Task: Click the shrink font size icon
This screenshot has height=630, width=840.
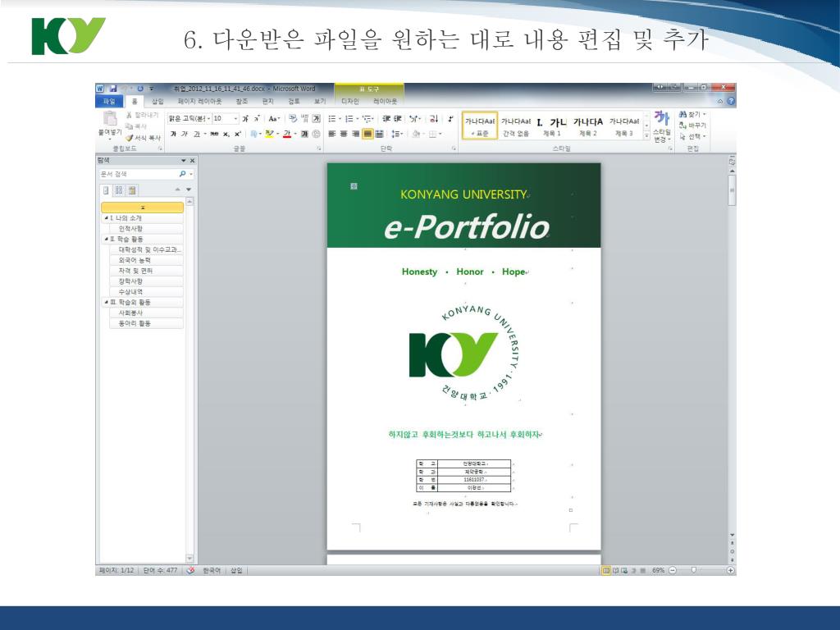Action: (x=257, y=118)
